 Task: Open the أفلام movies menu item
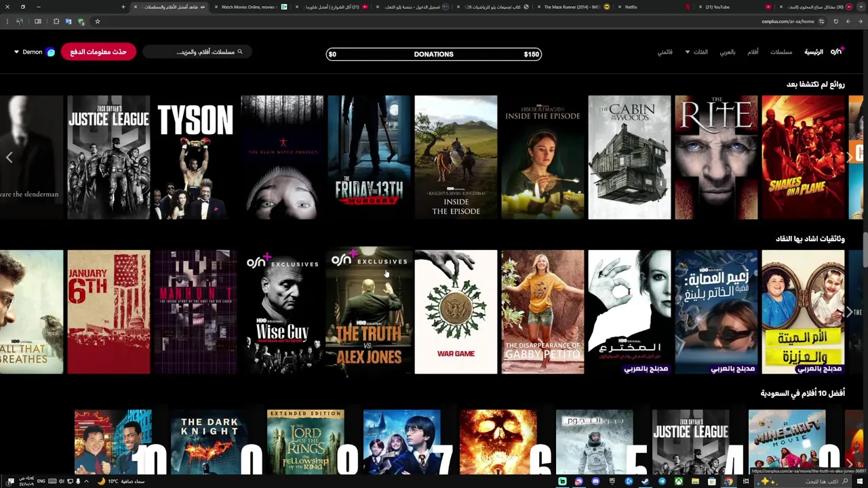[x=753, y=52]
